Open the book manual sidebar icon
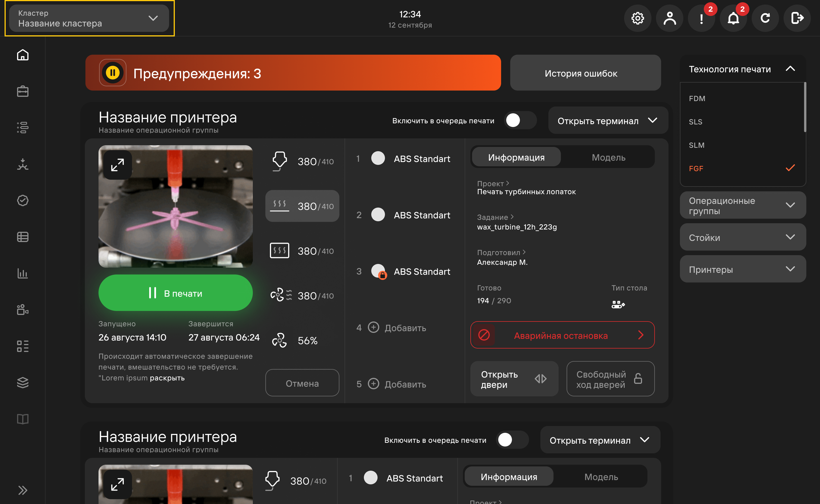Screen dimensions: 820x504 23,419
